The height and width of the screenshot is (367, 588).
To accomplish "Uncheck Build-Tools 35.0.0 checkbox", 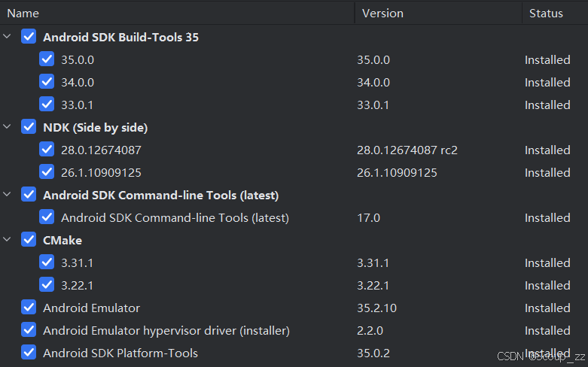I will 47,59.
